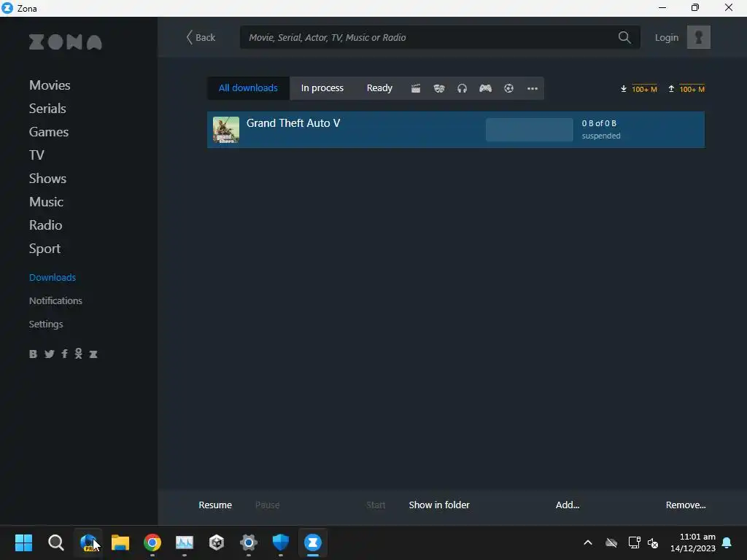Click download speed limit indicator
Screen dimensions: 747x560
(638, 89)
